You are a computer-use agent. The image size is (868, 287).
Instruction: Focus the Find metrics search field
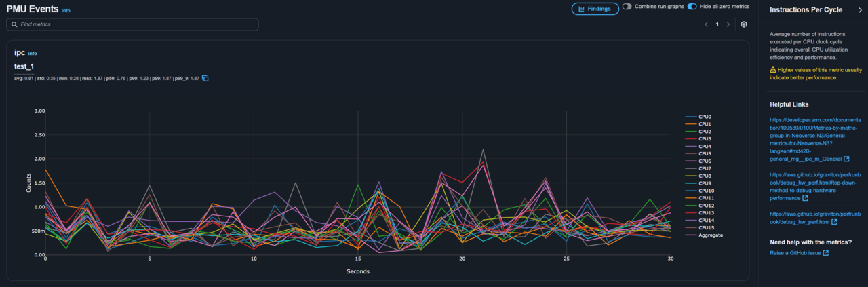click(x=136, y=24)
